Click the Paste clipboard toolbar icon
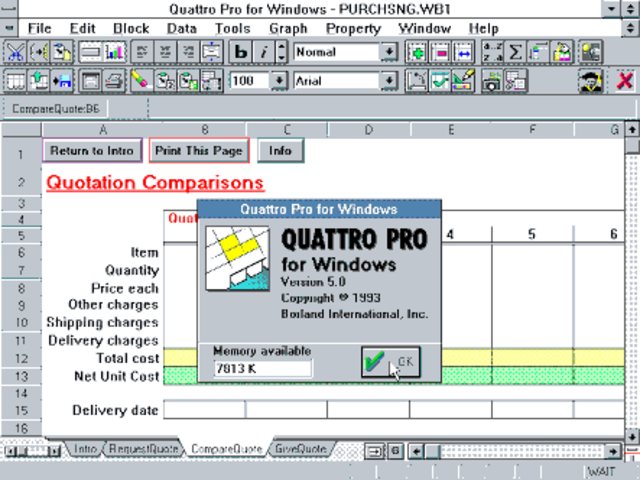This screenshot has height=480, width=640. click(62, 52)
